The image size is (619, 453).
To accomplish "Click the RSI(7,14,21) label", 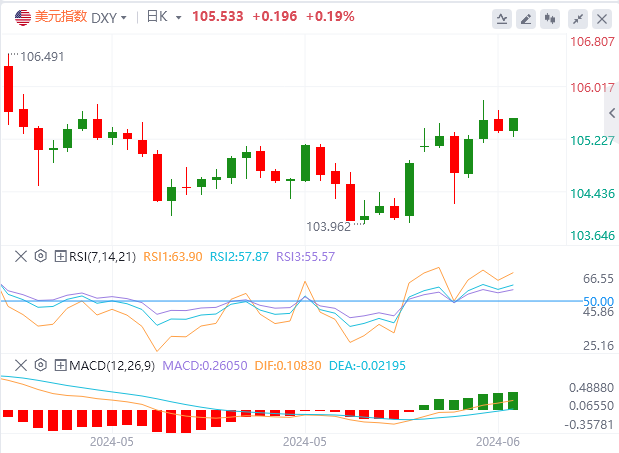I will pyautogui.click(x=102, y=257).
